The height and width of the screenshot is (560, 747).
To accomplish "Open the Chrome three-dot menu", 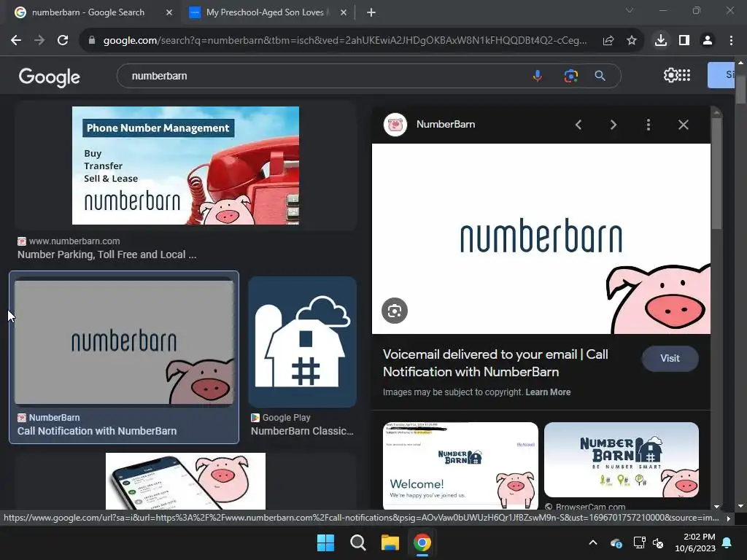I will pyautogui.click(x=731, y=41).
